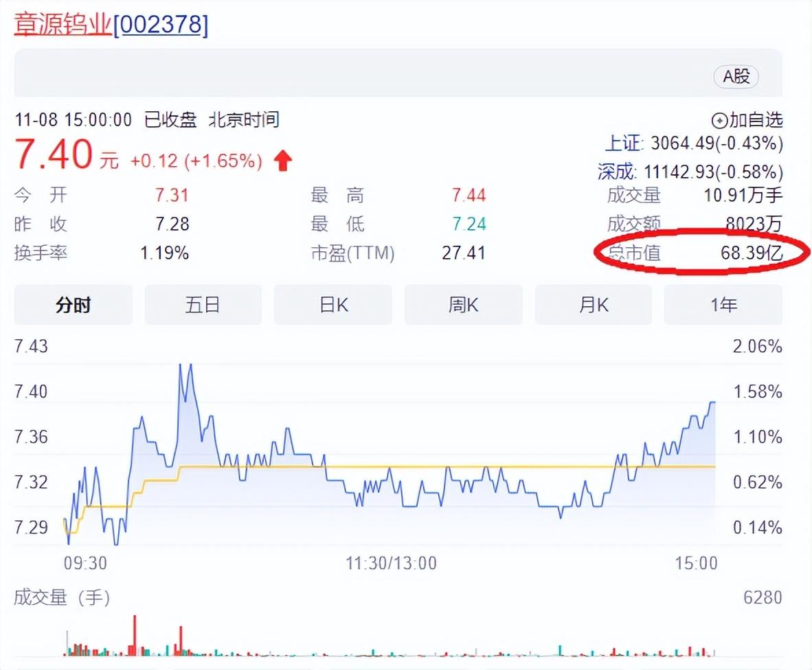Image resolution: width=812 pixels, height=670 pixels.
Task: Select the 总市值 value 68.39亿
Action: point(752,253)
